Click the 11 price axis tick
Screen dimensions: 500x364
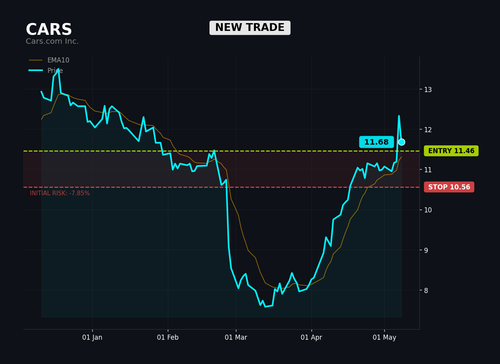tap(428, 170)
